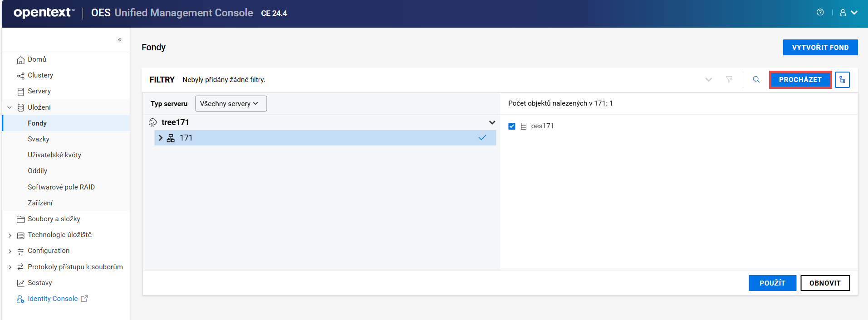This screenshot has width=868, height=320.
Task: Click the Vytvořit fond button
Action: point(820,48)
